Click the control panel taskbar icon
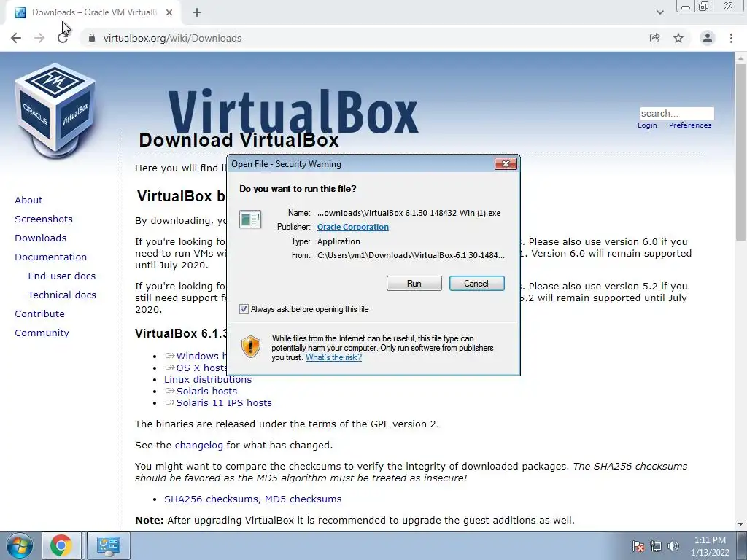 click(109, 545)
